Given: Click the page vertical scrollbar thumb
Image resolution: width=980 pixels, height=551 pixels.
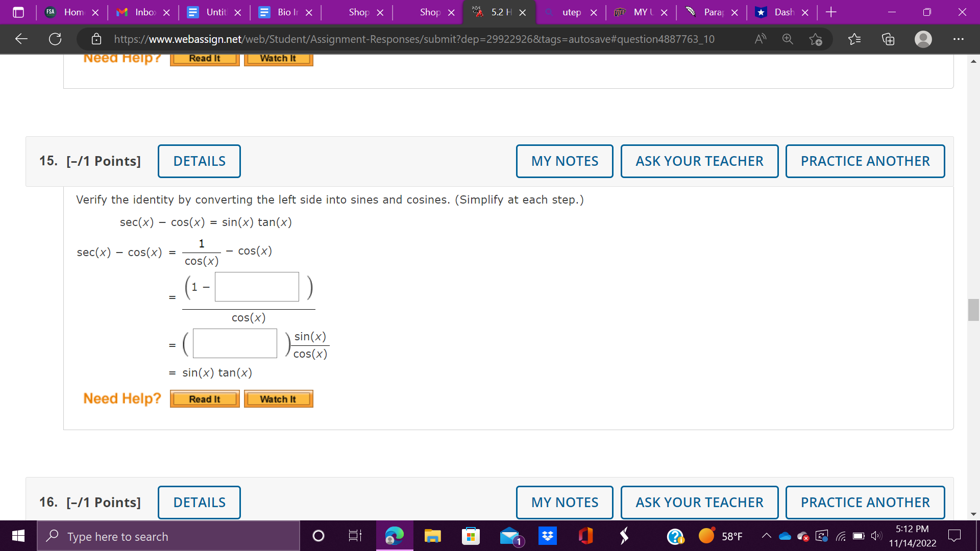Looking at the screenshot, I should [973, 310].
